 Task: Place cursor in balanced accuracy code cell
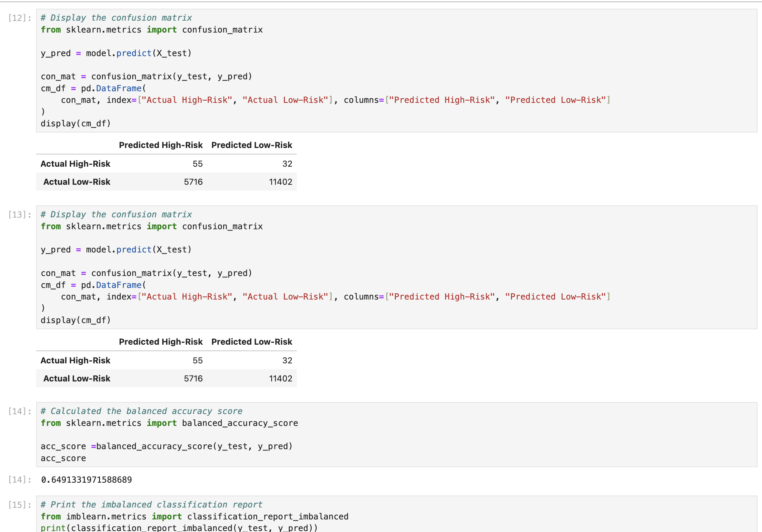[x=398, y=435]
